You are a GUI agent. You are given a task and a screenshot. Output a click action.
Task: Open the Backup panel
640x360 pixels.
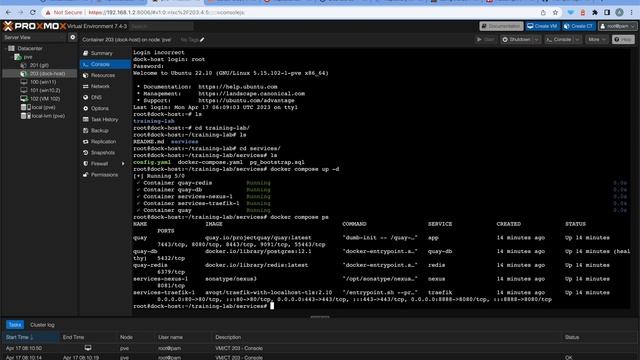coord(105,130)
